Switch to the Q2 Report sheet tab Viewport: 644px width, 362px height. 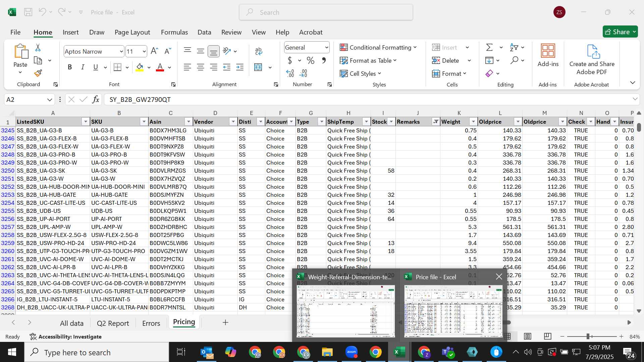(x=113, y=323)
